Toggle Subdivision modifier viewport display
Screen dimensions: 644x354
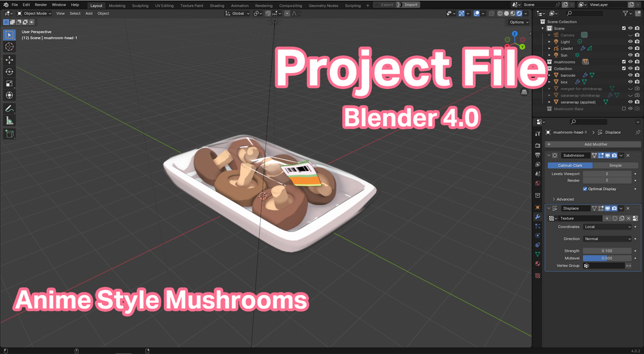[607, 156]
